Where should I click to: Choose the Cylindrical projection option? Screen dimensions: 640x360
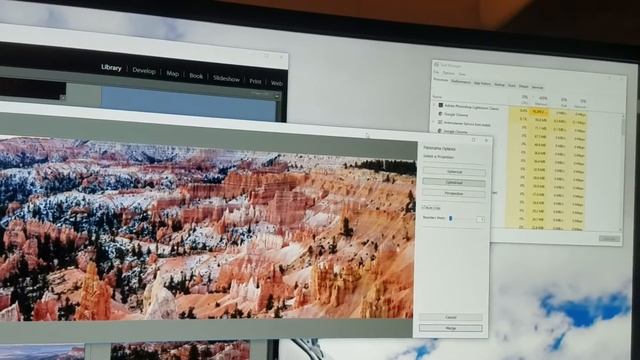click(454, 182)
